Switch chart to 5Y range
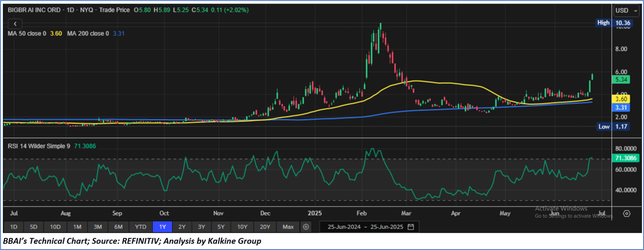The width and height of the screenshot is (644, 250). point(221,227)
